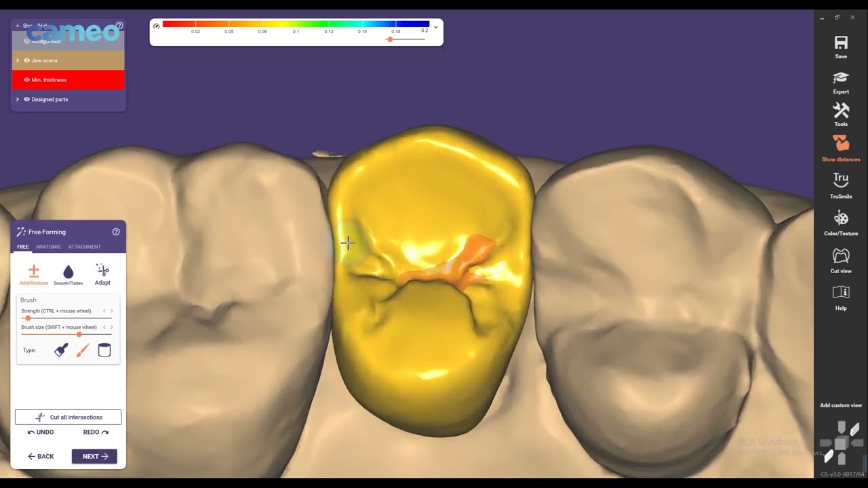Screen dimensions: 868x488
Task: Proceed with the NEXT button
Action: [x=94, y=456]
